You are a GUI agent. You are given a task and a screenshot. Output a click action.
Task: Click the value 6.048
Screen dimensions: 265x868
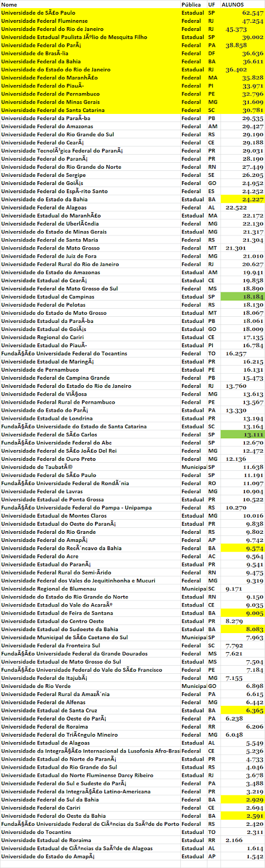coord(235,736)
